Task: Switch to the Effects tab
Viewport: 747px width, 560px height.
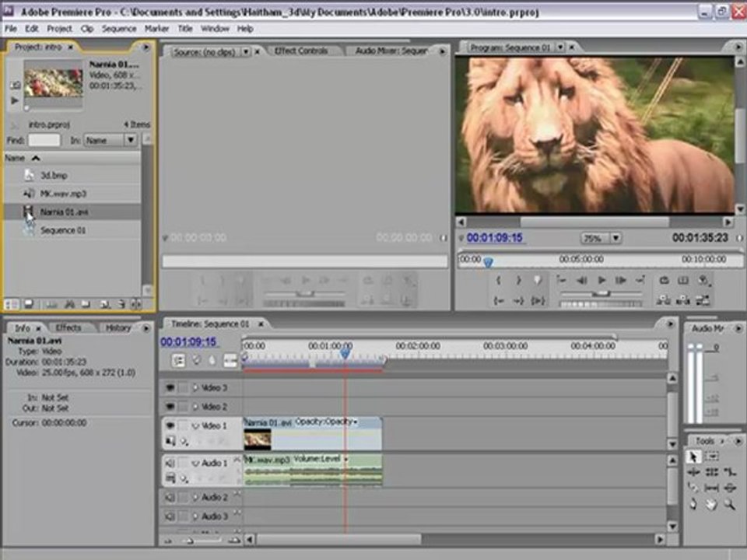Action: click(68, 327)
